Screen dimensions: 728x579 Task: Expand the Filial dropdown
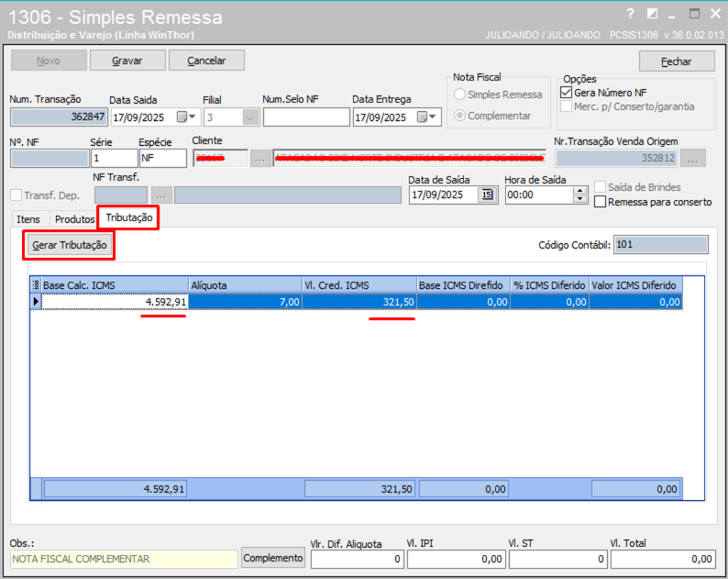pos(251,117)
